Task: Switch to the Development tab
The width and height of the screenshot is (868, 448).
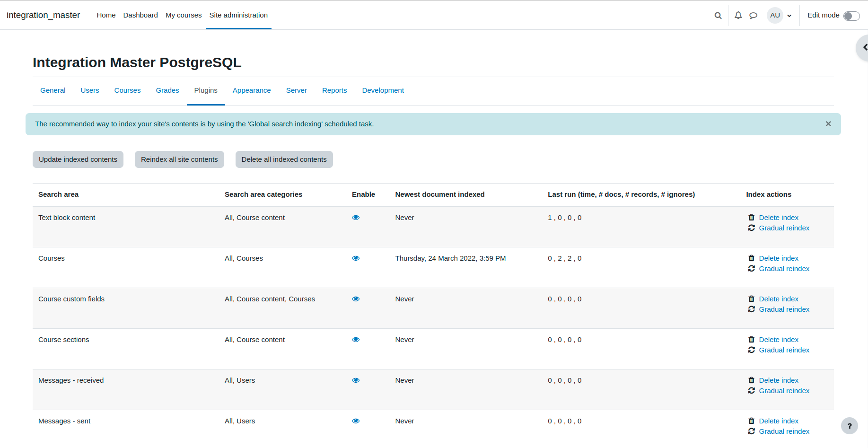Action: click(383, 90)
